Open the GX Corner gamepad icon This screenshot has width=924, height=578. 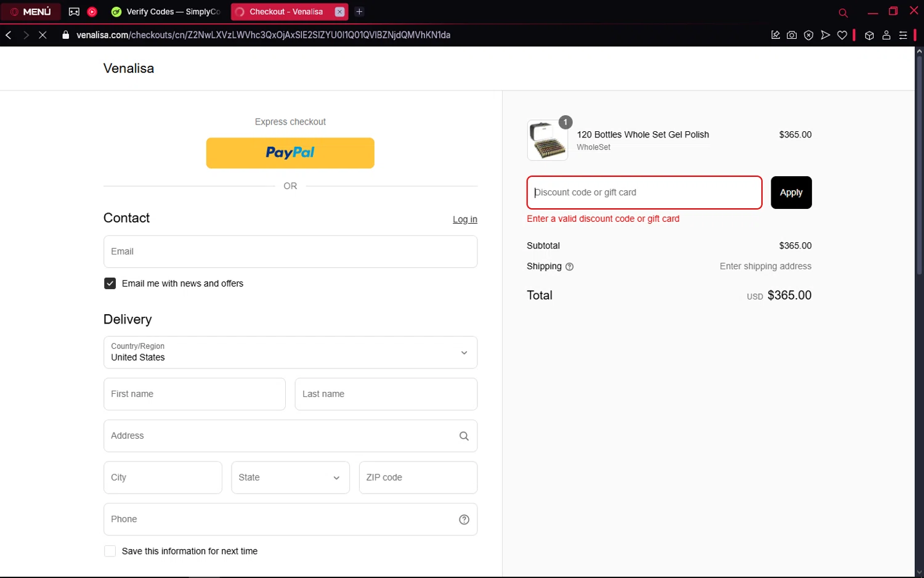coord(74,12)
